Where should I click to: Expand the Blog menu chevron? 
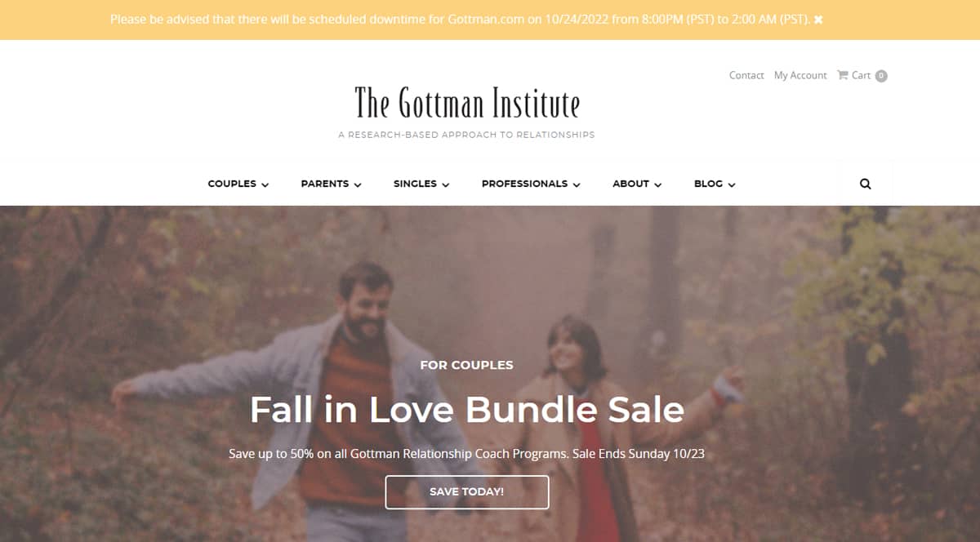point(732,184)
